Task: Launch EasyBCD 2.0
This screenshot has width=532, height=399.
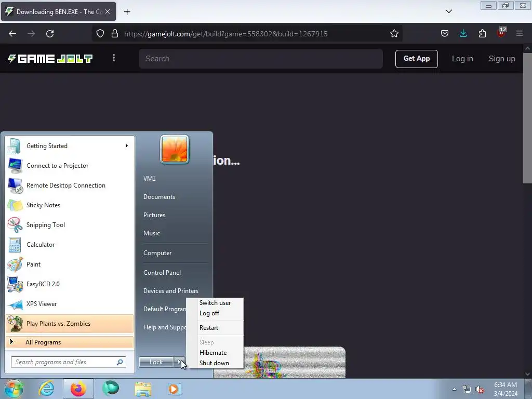Action: (70, 284)
